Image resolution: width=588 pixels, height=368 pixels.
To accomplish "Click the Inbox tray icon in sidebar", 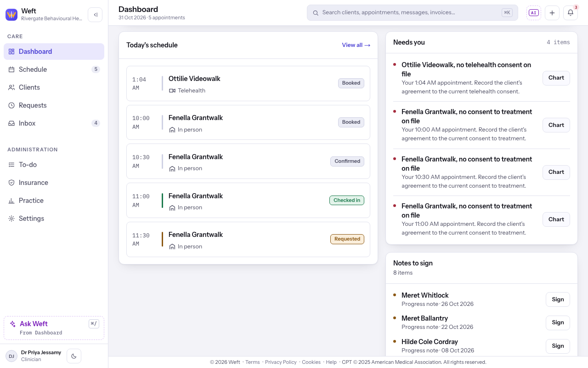I will coord(11,123).
